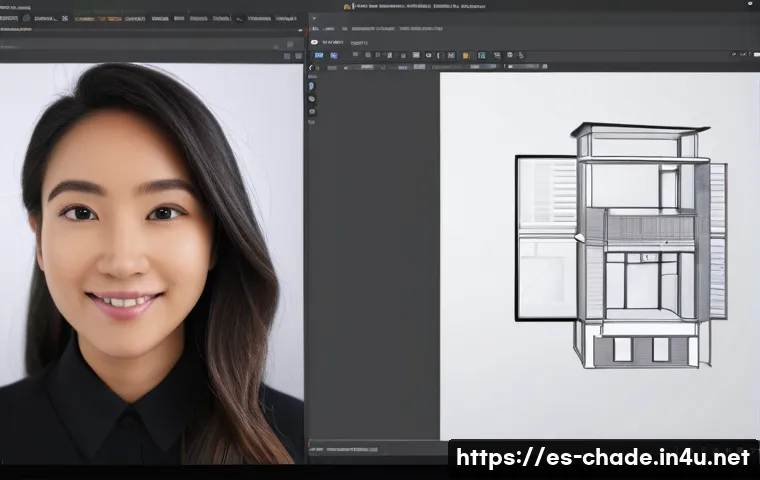Select the second blue round icon in right toolbar
Image resolution: width=760 pixels, height=480 pixels.
(334, 56)
